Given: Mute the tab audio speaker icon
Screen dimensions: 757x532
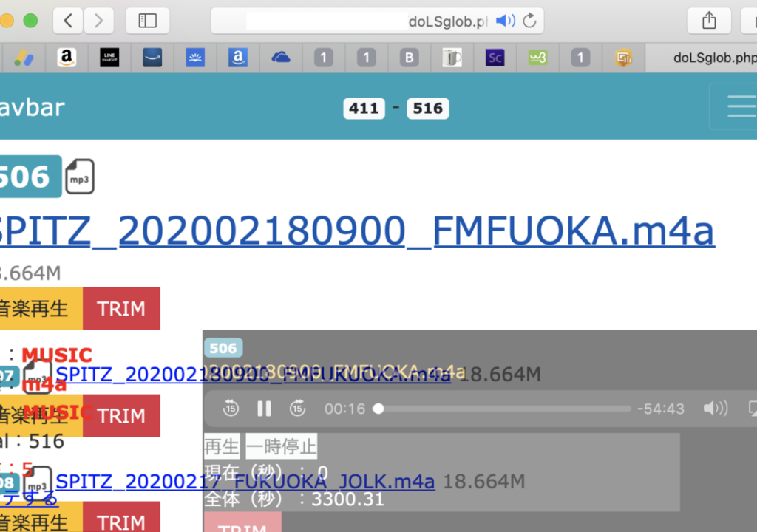Looking at the screenshot, I should (x=506, y=21).
